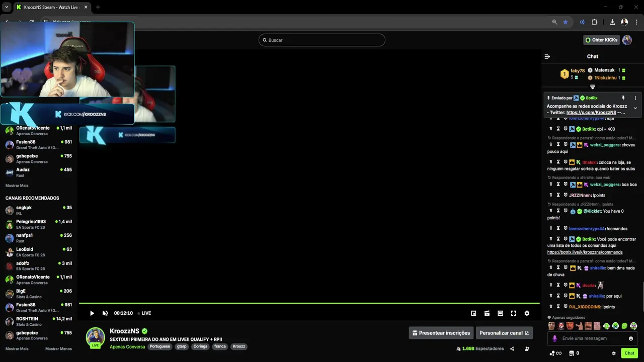Click Mostrar Mais at sidebar bottom
This screenshot has height=362, width=644.
[x=17, y=349]
